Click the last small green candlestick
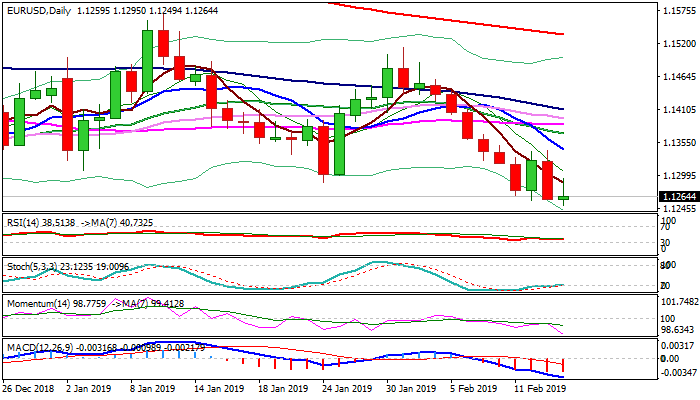The width and height of the screenshot is (700, 400). [564, 198]
